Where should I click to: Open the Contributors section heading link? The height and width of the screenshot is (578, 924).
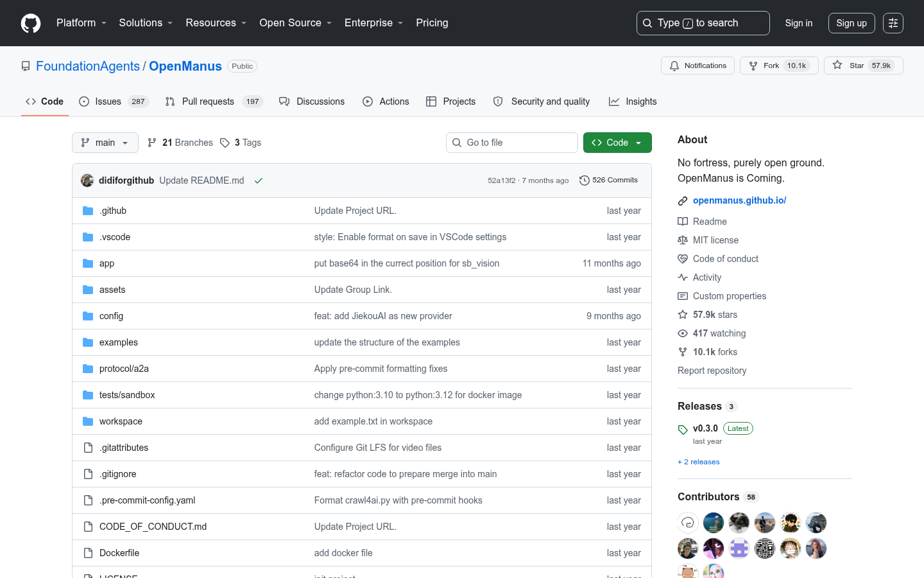[x=719, y=496]
